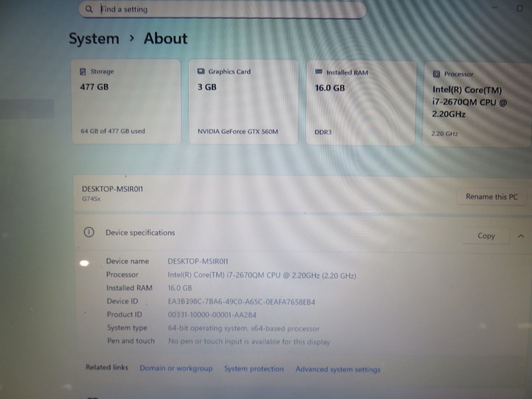Click Device name value DESKTOP-MSIR0I1
Screen dimensions: 532x399
click(198, 261)
